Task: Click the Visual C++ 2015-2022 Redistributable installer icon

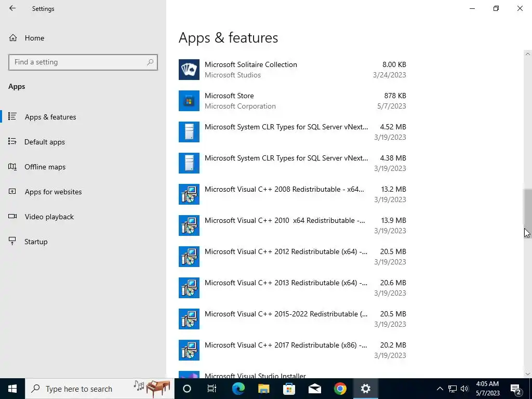Action: pos(189,320)
